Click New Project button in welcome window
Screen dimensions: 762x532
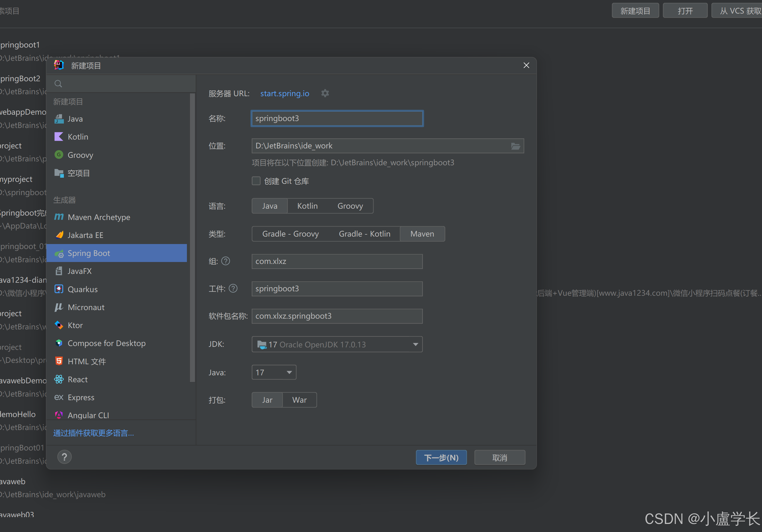(635, 11)
